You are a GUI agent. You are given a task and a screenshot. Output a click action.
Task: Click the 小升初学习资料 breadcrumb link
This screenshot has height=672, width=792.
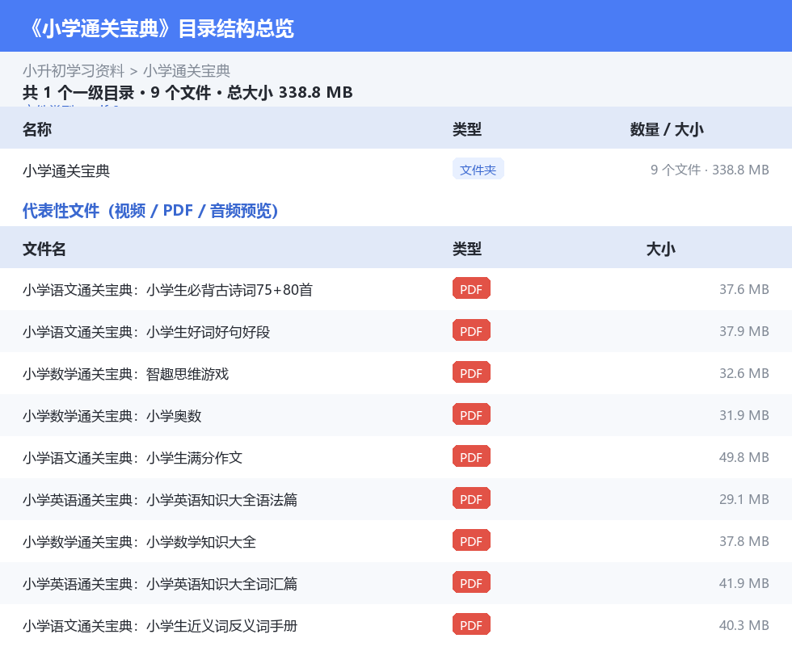tap(74, 71)
